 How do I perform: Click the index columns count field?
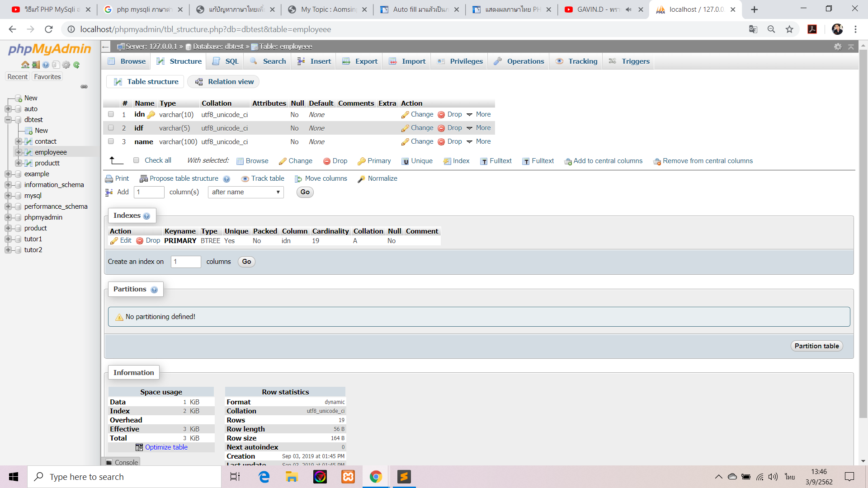186,262
